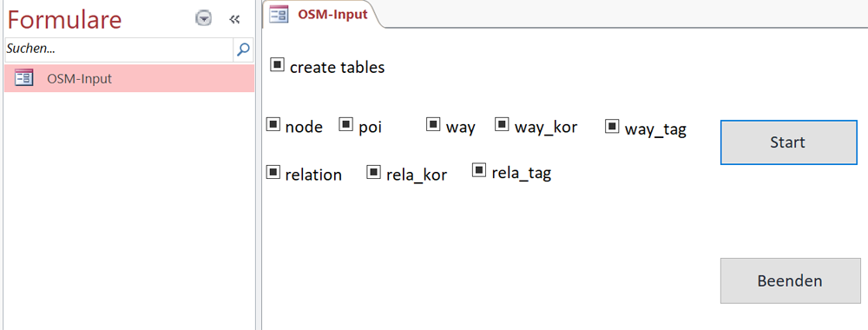Click the Beenden button

tap(790, 280)
